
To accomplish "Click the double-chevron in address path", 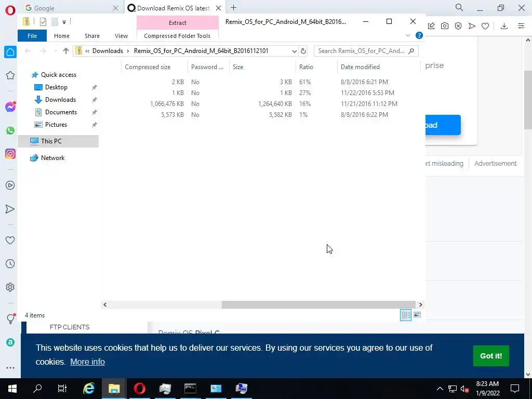I will [87, 51].
